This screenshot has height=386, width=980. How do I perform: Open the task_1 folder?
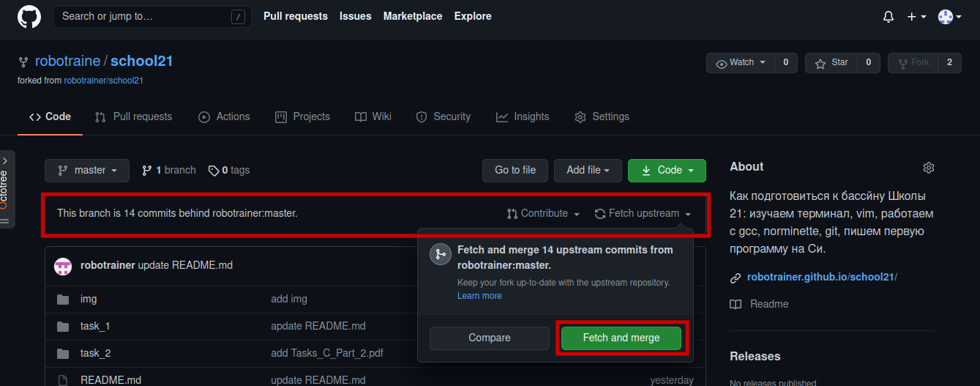pyautogui.click(x=95, y=326)
